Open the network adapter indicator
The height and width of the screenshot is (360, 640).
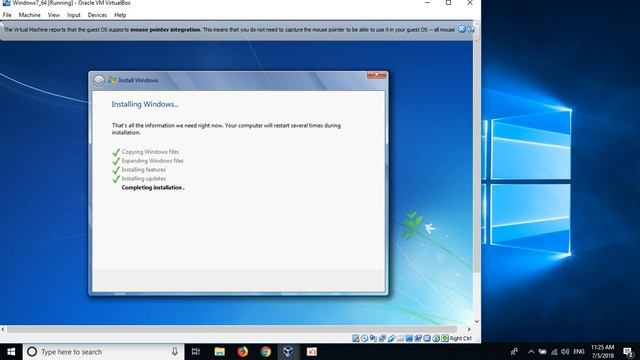[382, 338]
